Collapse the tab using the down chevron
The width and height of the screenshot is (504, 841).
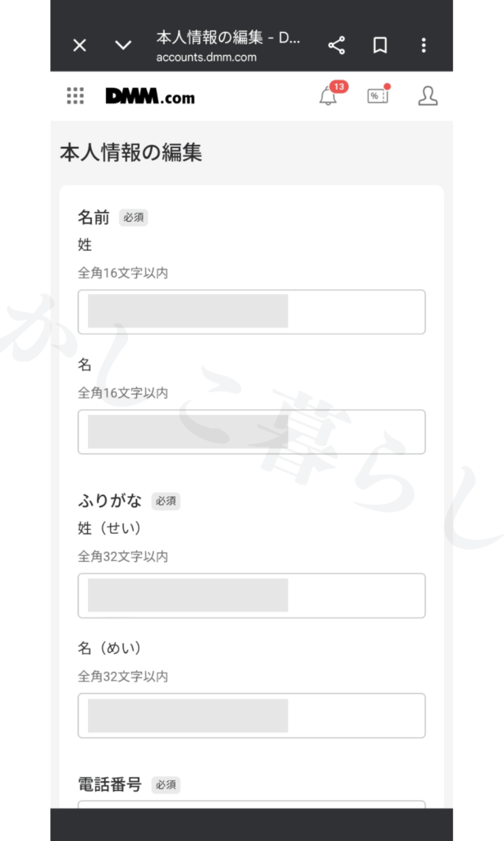[x=123, y=45]
